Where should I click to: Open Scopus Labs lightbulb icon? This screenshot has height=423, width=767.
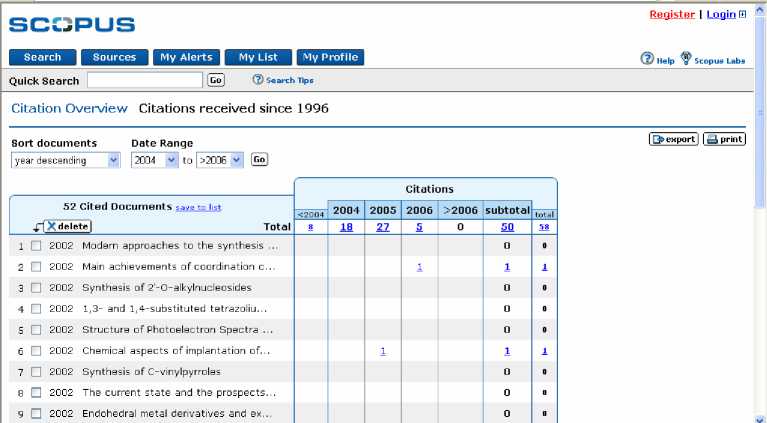click(686, 59)
